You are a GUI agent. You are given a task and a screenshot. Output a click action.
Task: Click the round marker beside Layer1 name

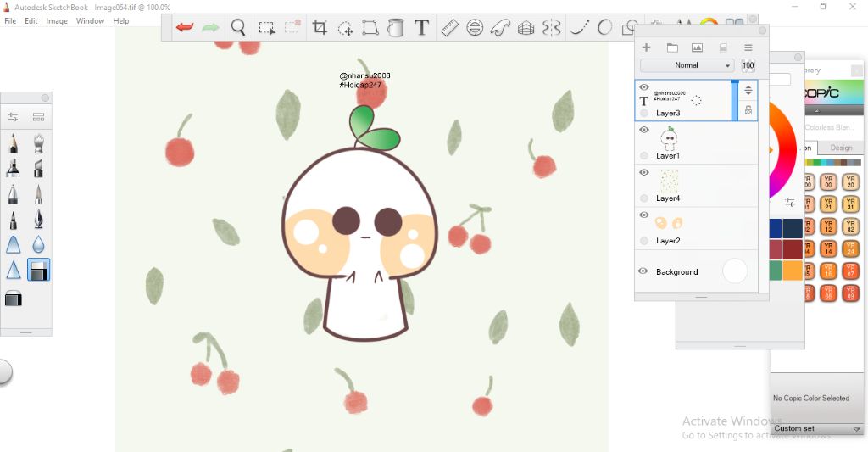[644, 156]
